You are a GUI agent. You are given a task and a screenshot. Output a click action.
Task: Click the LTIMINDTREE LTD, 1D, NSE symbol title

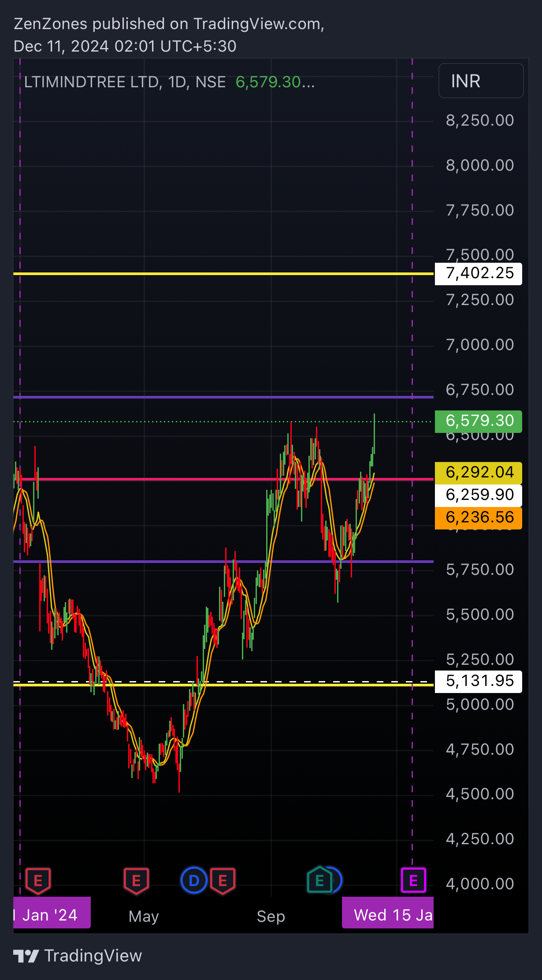(125, 82)
